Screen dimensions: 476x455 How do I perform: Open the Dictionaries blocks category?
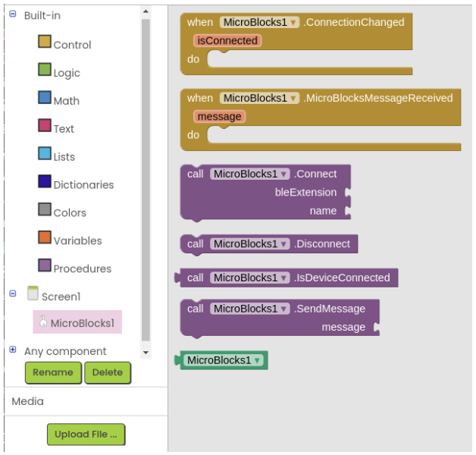tap(76, 184)
